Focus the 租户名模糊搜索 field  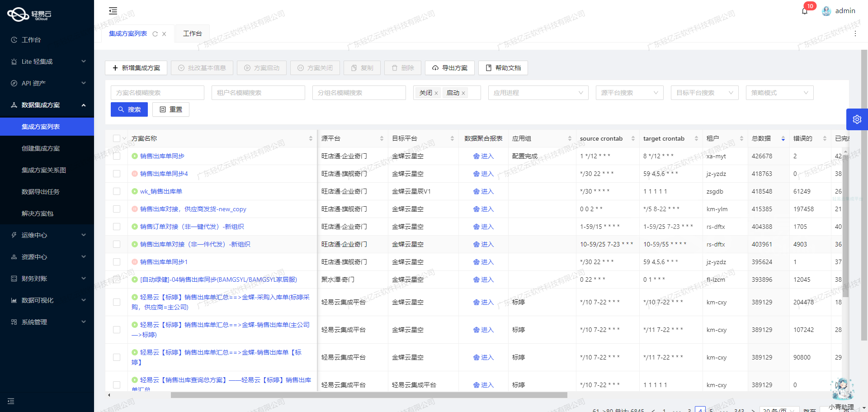coord(258,93)
